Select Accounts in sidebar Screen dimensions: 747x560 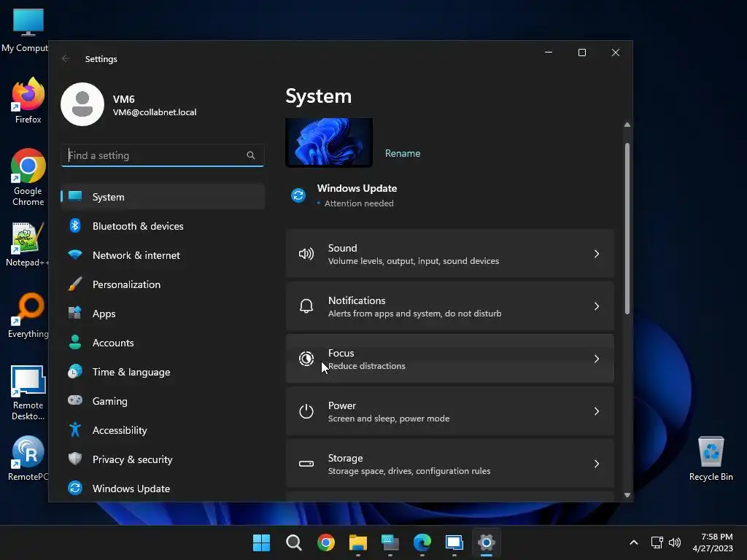[163, 343]
